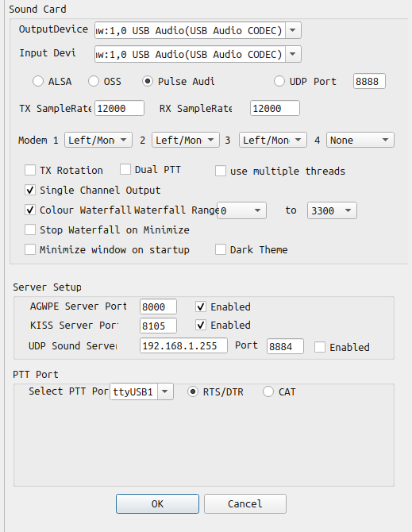Enable Minimize window on startup
Viewport: 412px width, 532px height.
coord(30,249)
